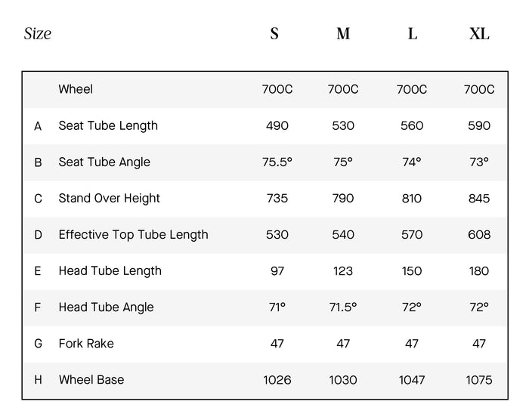529x420 pixels.
Task: Click the 608 top tube length value
Action: pos(479,234)
